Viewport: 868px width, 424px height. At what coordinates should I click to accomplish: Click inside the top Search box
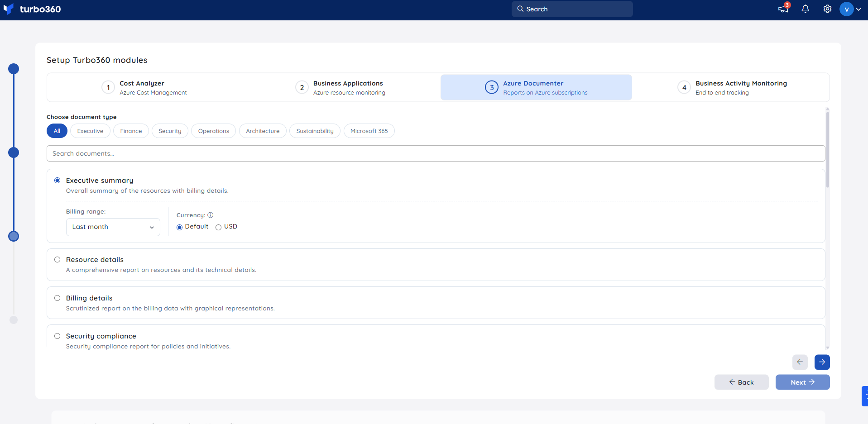[x=572, y=9]
